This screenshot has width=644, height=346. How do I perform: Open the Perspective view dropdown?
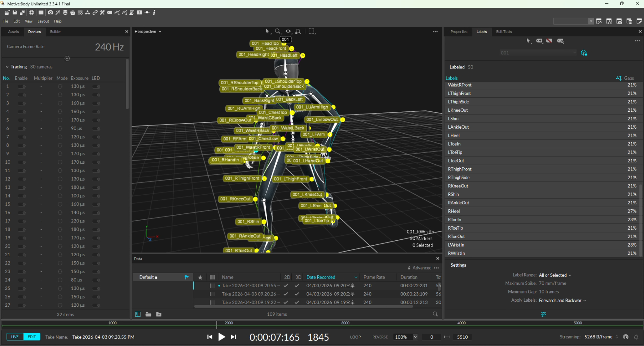(148, 32)
